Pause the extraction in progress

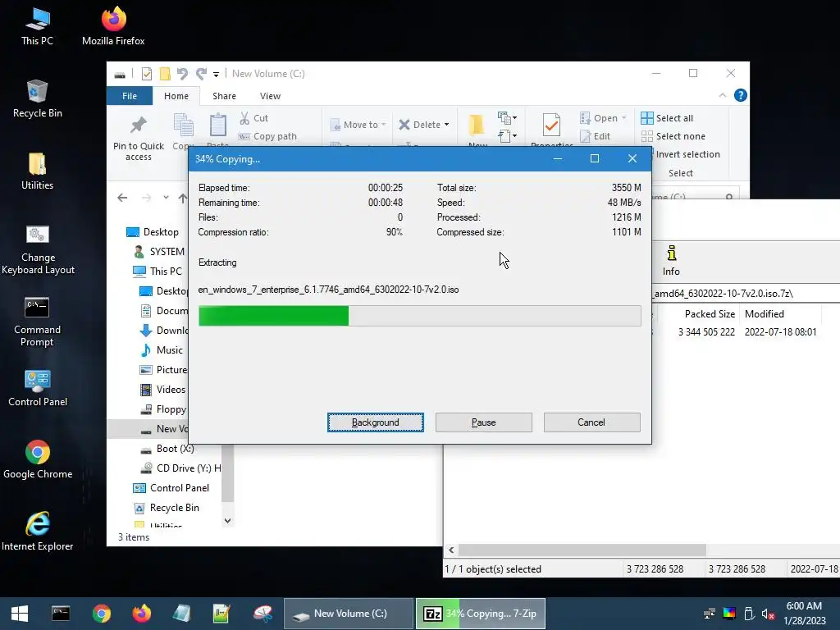484,422
